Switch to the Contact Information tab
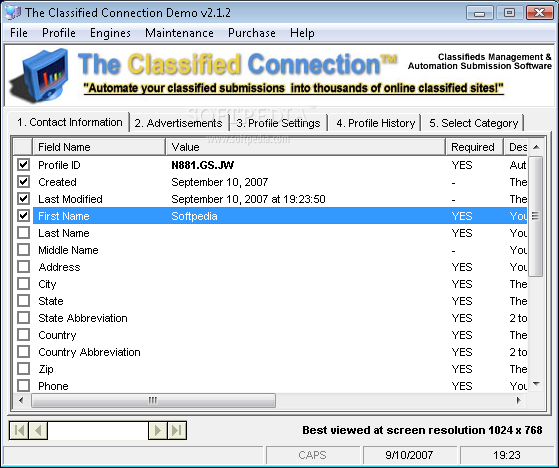This screenshot has width=559, height=468. coord(70,122)
